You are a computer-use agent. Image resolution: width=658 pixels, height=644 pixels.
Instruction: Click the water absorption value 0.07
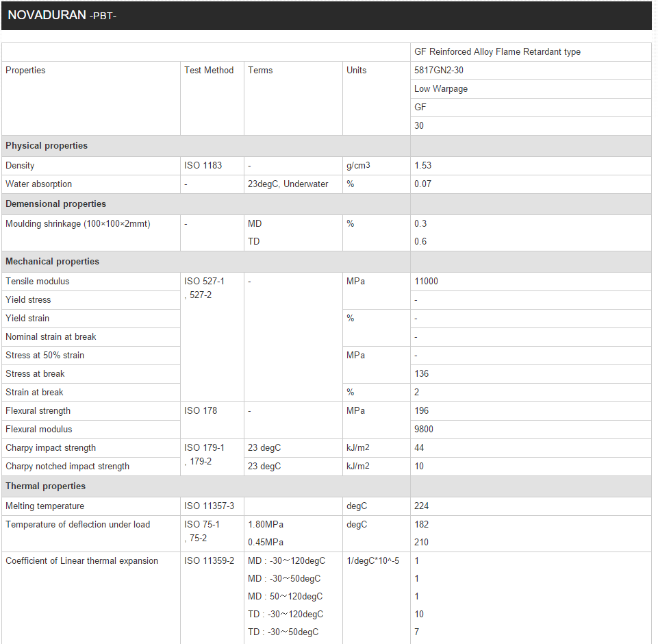pos(422,184)
